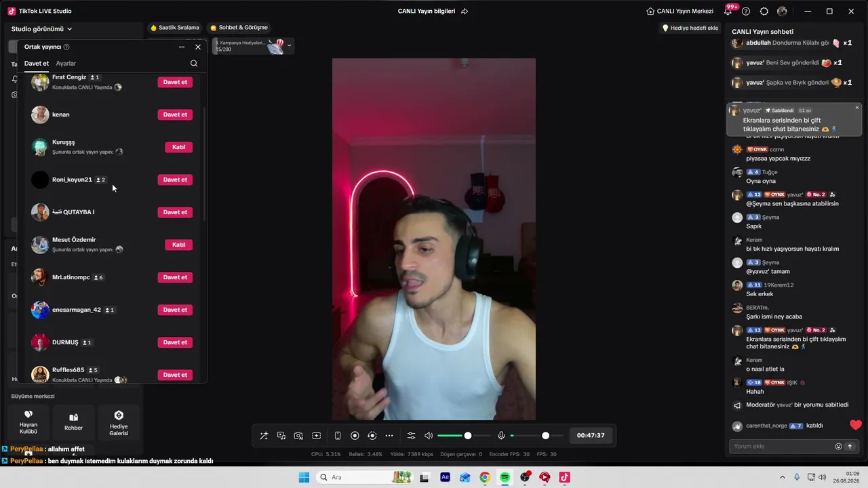Show hidden system tray icons
The height and width of the screenshot is (488, 868).
pyautogui.click(x=782, y=477)
